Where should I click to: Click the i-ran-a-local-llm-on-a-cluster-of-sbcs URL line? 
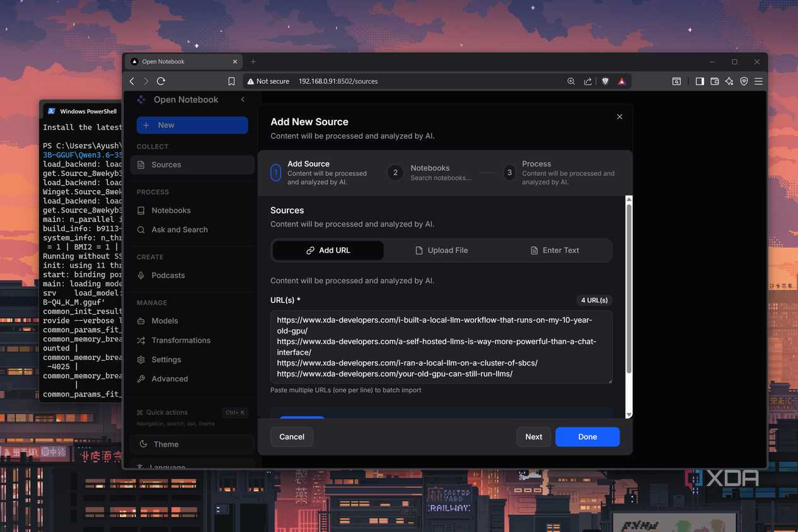click(407, 363)
